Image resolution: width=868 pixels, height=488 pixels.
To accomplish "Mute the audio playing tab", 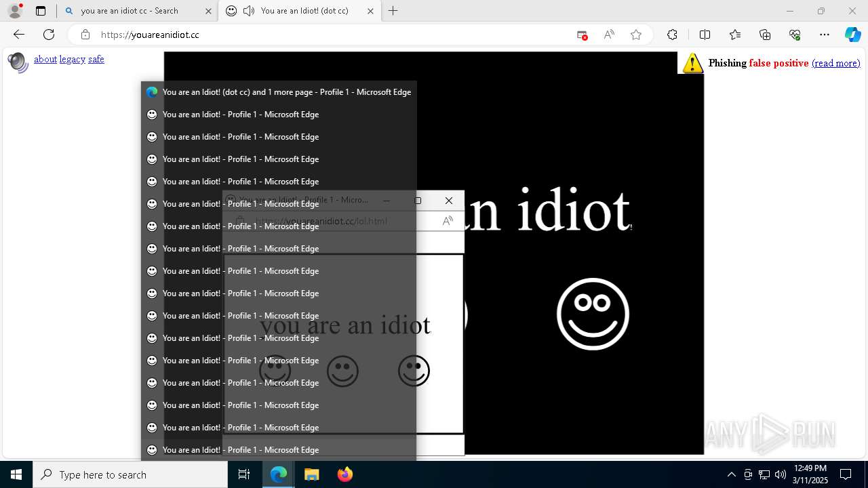I will pyautogui.click(x=249, y=11).
